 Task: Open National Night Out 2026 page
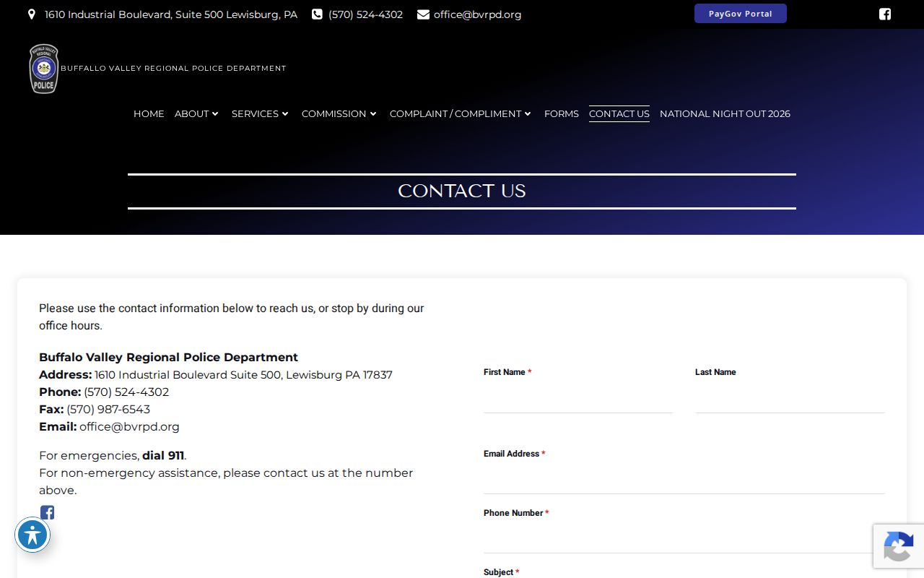[725, 114]
